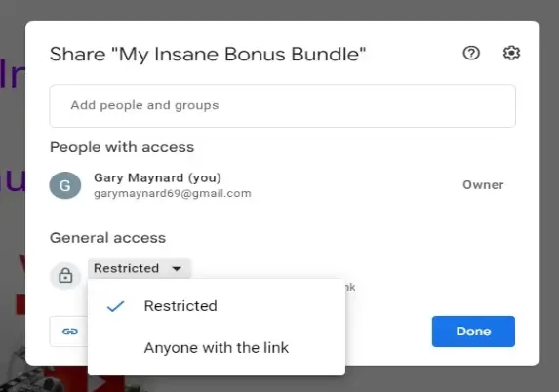The image size is (559, 392).
Task: Click the General access heading
Action: (x=107, y=238)
